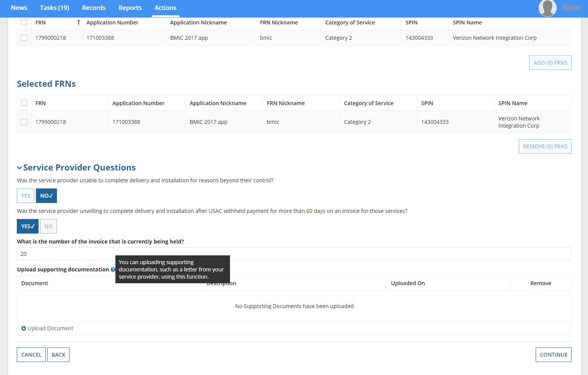
Task: Select the checkbox for selected FRN 1799000218
Action: (24, 122)
